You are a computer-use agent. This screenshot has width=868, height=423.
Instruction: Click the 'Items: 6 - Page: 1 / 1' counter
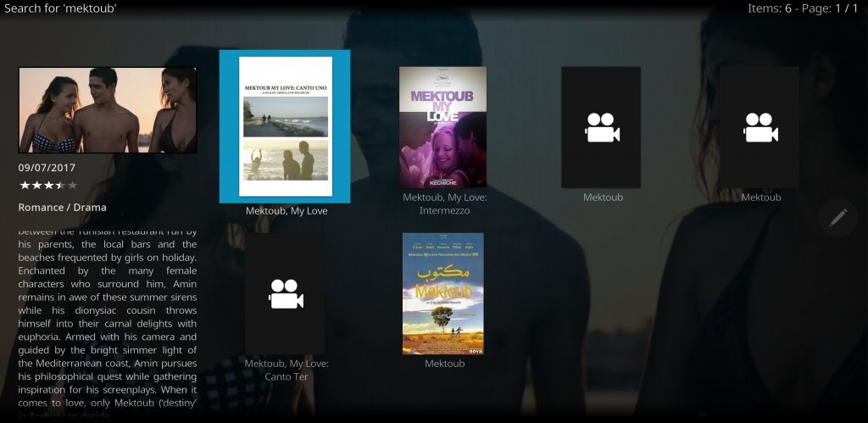803,8
